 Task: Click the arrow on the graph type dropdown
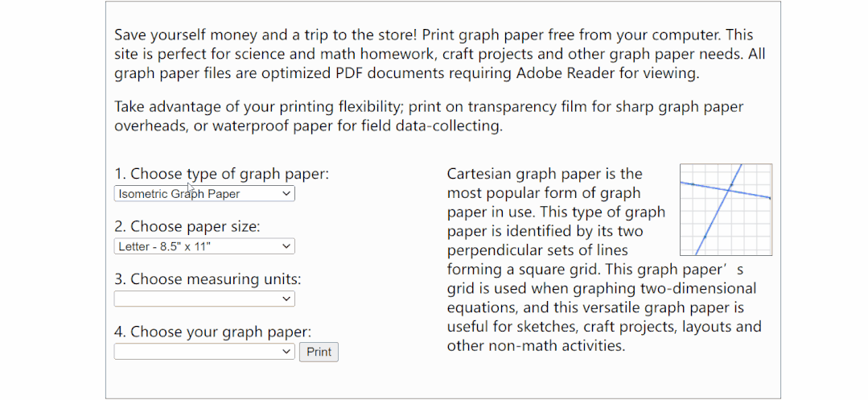point(286,194)
